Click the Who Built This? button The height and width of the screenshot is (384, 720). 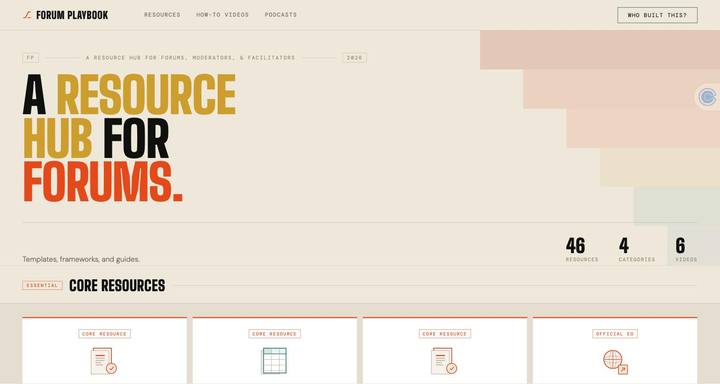657,15
